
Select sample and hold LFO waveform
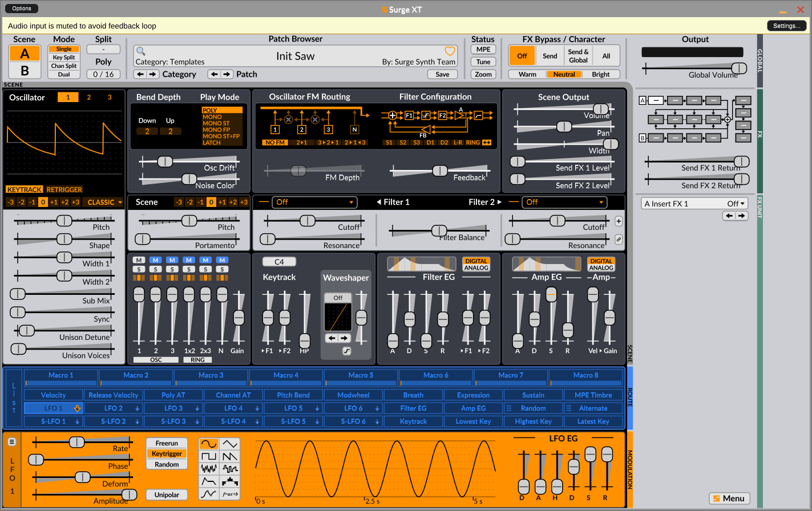[x=230, y=469]
